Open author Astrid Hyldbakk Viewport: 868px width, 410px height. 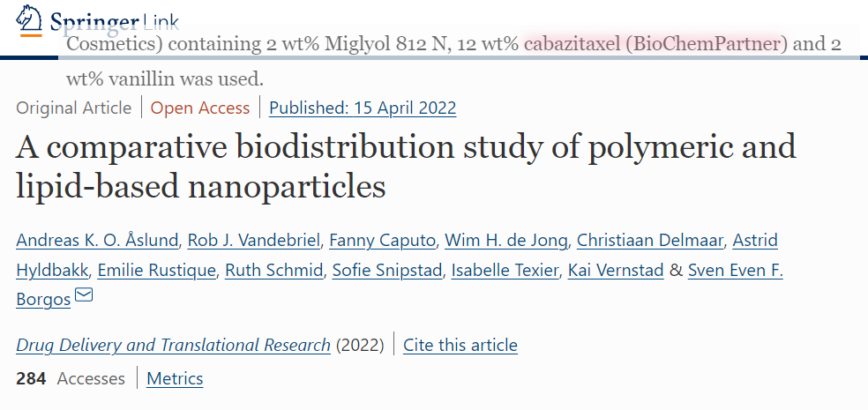756,240
